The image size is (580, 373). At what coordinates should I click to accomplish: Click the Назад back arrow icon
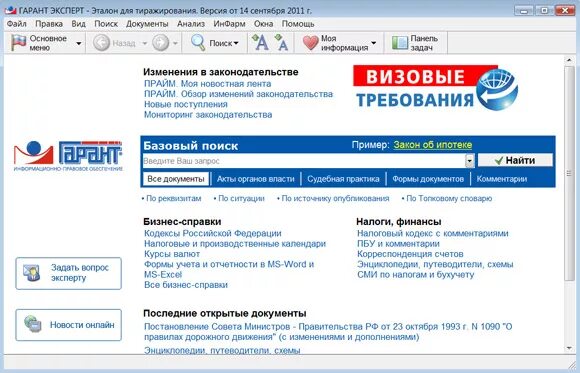click(x=101, y=43)
